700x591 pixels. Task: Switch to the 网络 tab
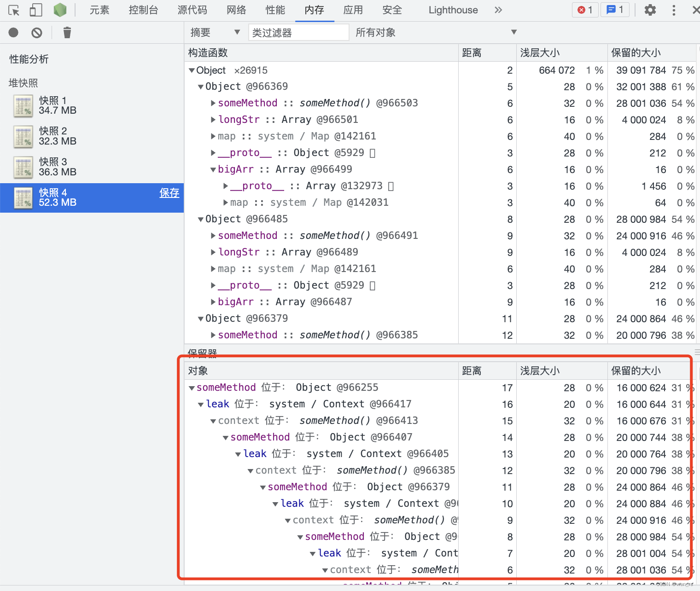(x=236, y=10)
